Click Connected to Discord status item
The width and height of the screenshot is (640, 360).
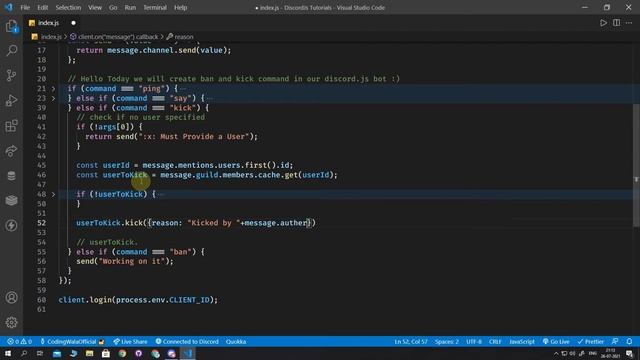click(187, 342)
